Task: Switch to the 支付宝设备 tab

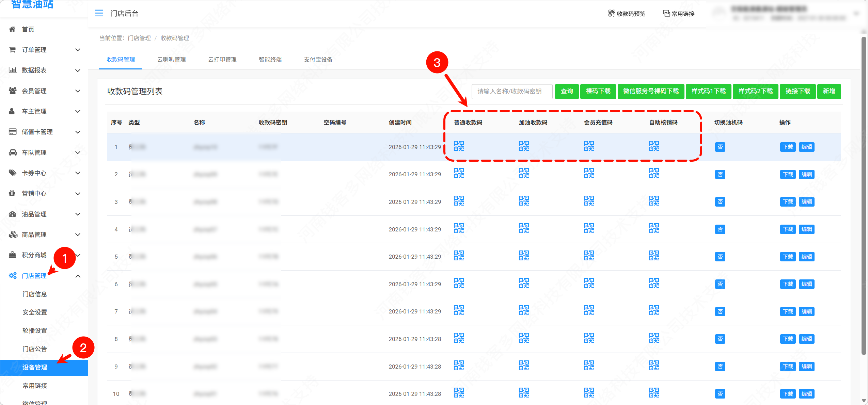Action: [317, 60]
